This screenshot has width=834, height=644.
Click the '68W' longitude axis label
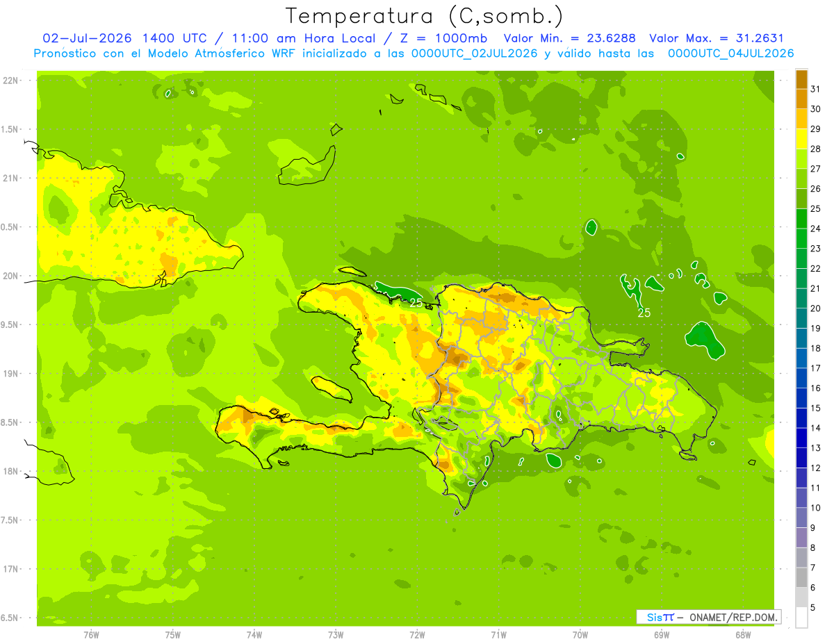(743, 634)
